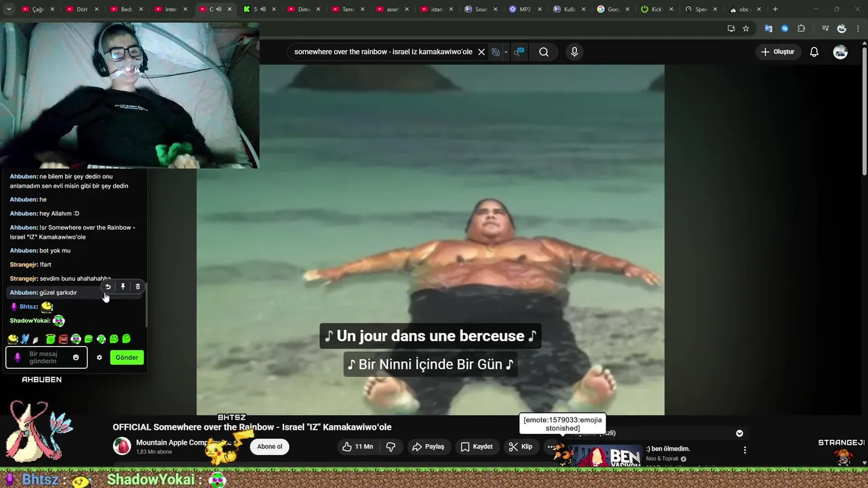868x488 pixels.
Task: Click Ahbuben's '!sr Somewhere over the Rainbow' message
Action: (73, 232)
